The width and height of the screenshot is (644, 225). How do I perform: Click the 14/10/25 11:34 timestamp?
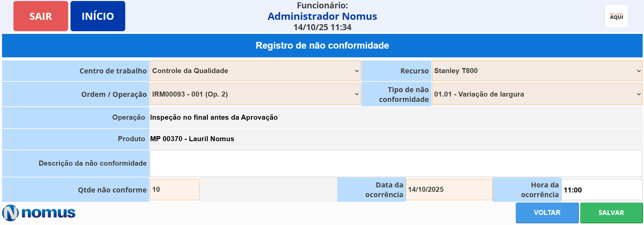tap(322, 27)
